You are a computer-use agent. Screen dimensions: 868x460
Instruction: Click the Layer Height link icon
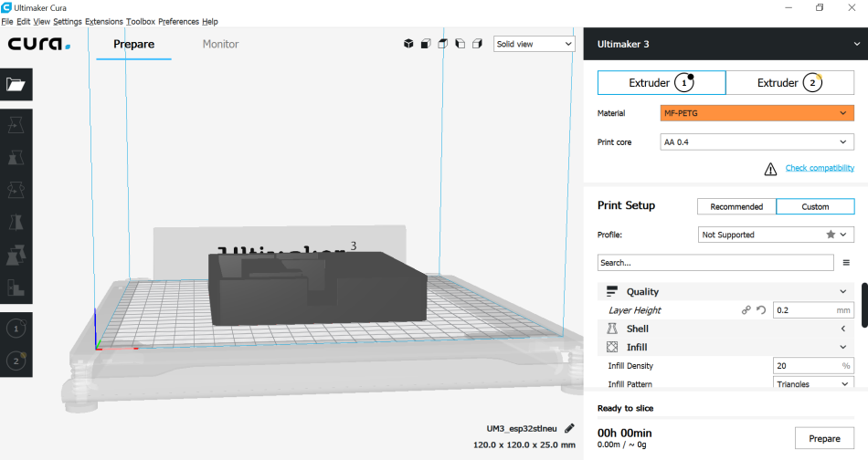[746, 310]
